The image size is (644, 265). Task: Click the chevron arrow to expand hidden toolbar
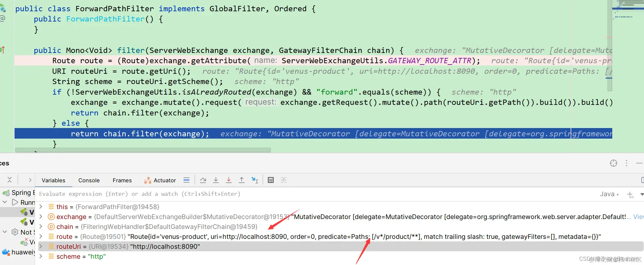(x=30, y=180)
